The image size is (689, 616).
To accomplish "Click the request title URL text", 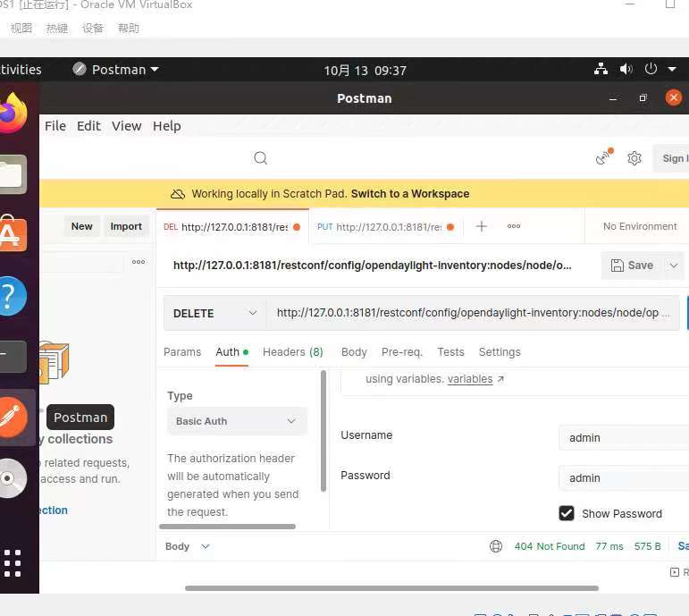I will 372,266.
